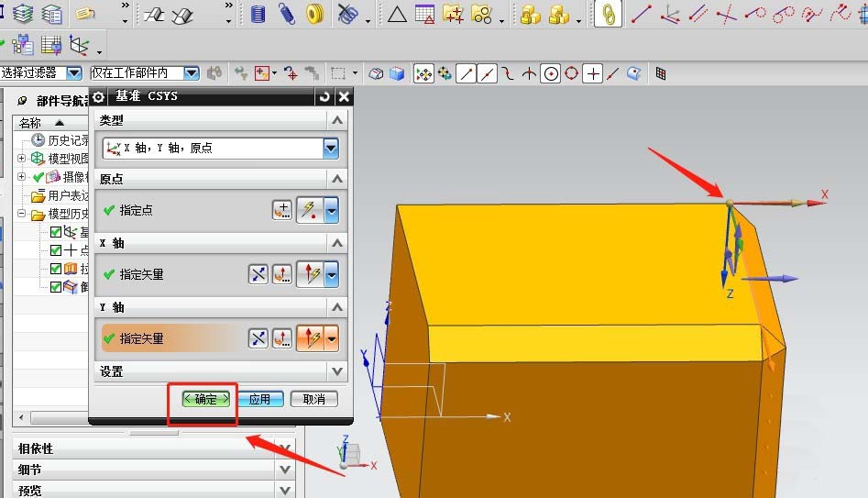Expand the 设置 section

coord(337,371)
